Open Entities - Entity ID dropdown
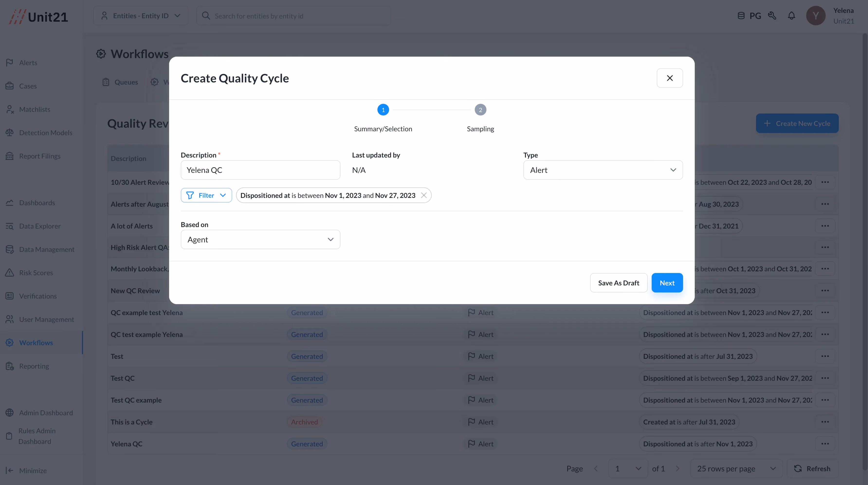 pyautogui.click(x=141, y=16)
